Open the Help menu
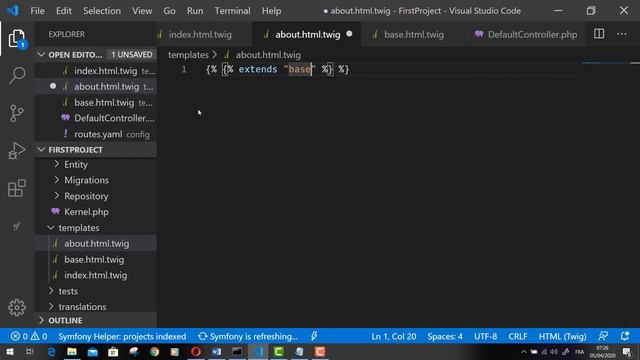Image resolution: width=640 pixels, height=360 pixels. pyautogui.click(x=271, y=11)
